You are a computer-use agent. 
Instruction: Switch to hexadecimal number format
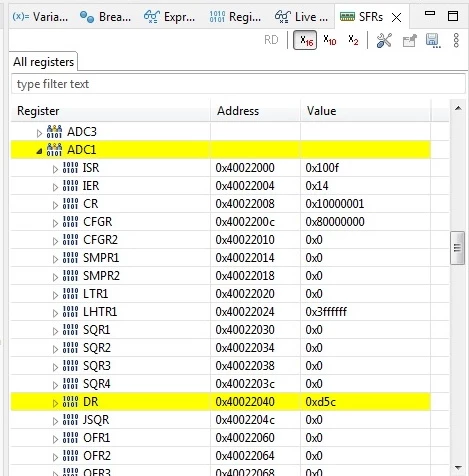point(305,40)
